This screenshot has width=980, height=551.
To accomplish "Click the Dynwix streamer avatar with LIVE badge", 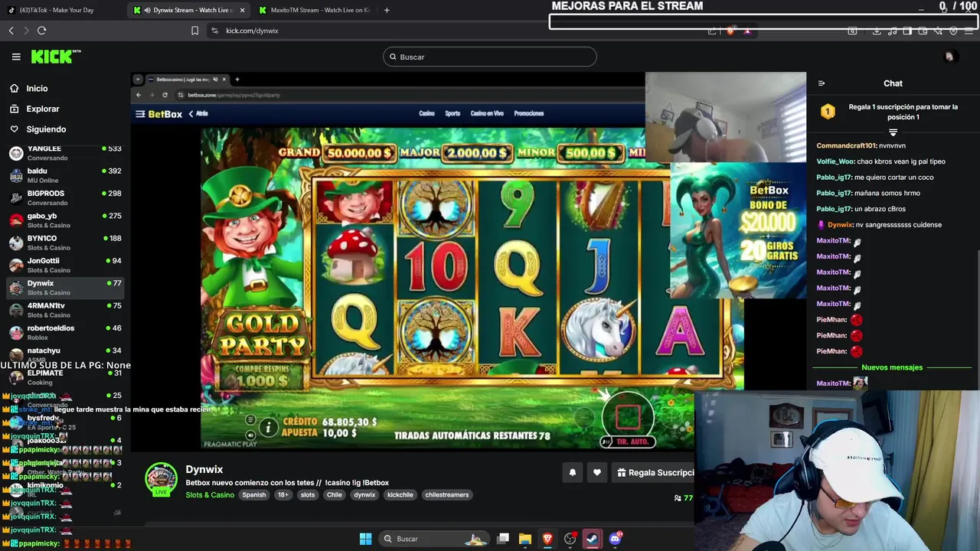I will coord(161,479).
